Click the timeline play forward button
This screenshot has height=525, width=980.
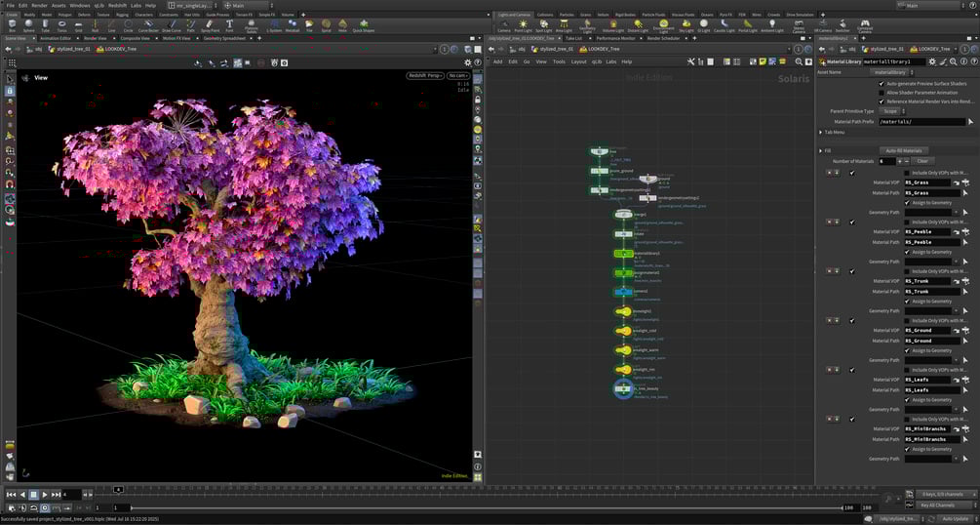click(x=45, y=495)
